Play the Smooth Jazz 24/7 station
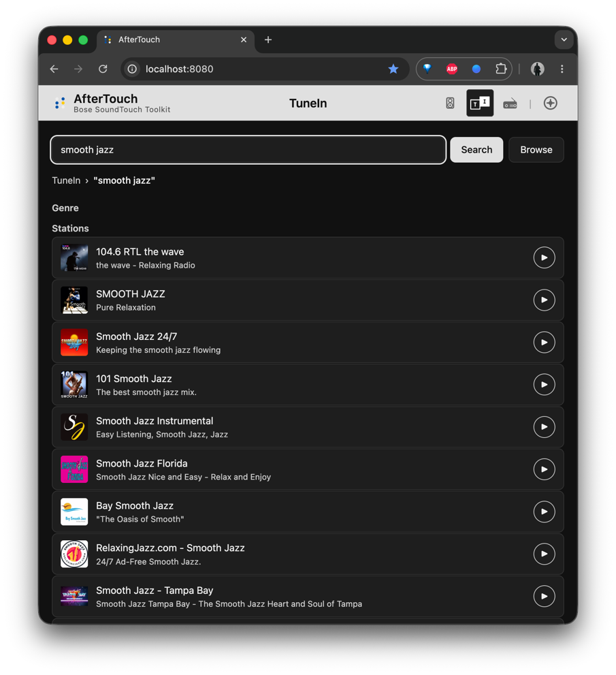This screenshot has width=616, height=675. (x=544, y=342)
